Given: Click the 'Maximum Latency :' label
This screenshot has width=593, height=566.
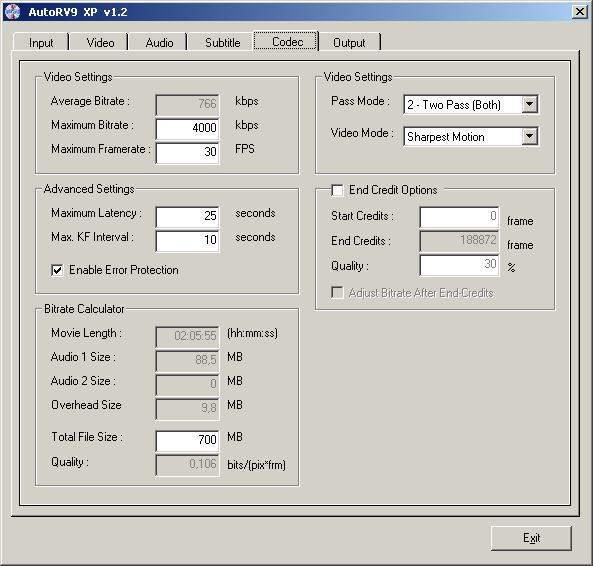Looking at the screenshot, I should [96, 213].
